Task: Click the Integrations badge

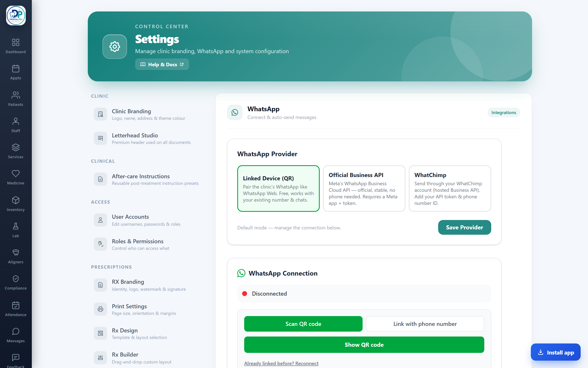Action: (x=504, y=112)
